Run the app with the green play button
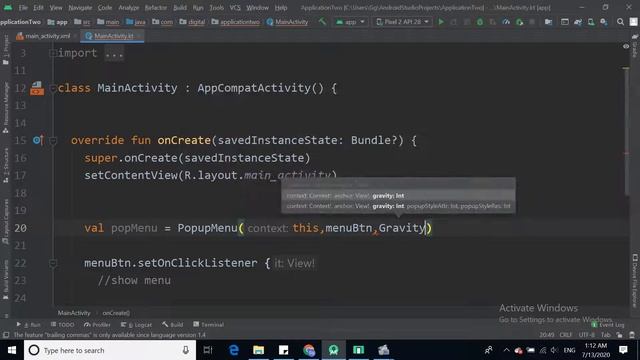 pyautogui.click(x=441, y=22)
